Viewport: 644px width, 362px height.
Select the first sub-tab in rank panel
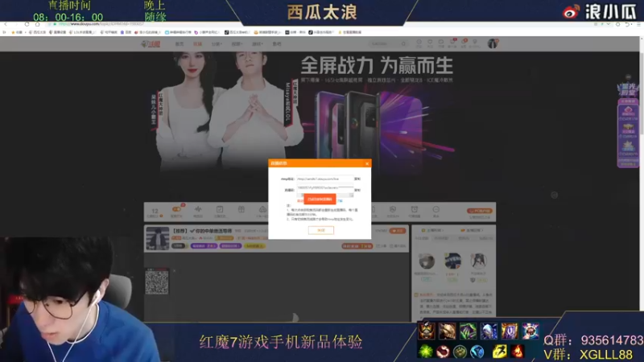click(421, 238)
